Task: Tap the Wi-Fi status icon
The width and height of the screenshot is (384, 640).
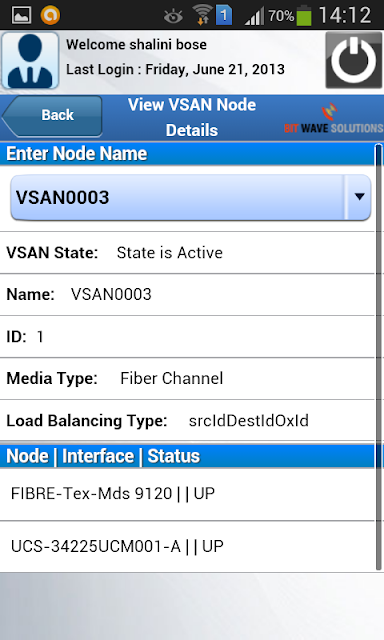Action: click(x=202, y=15)
